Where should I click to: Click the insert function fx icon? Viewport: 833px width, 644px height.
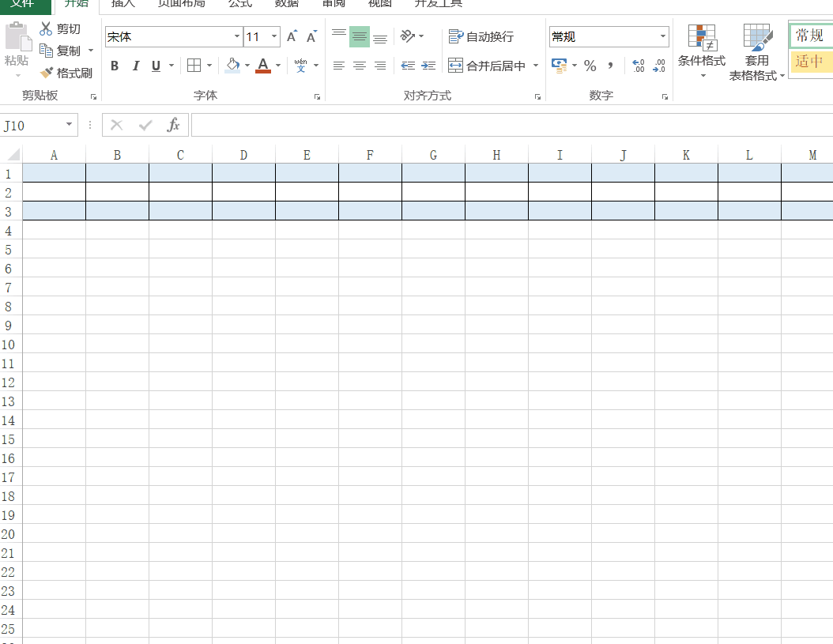pos(173,125)
